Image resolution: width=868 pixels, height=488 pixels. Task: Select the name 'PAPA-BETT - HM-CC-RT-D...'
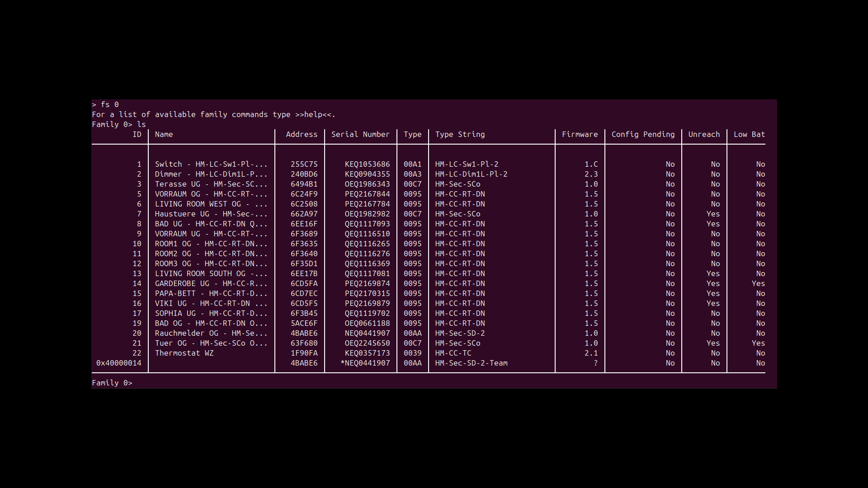(211, 293)
